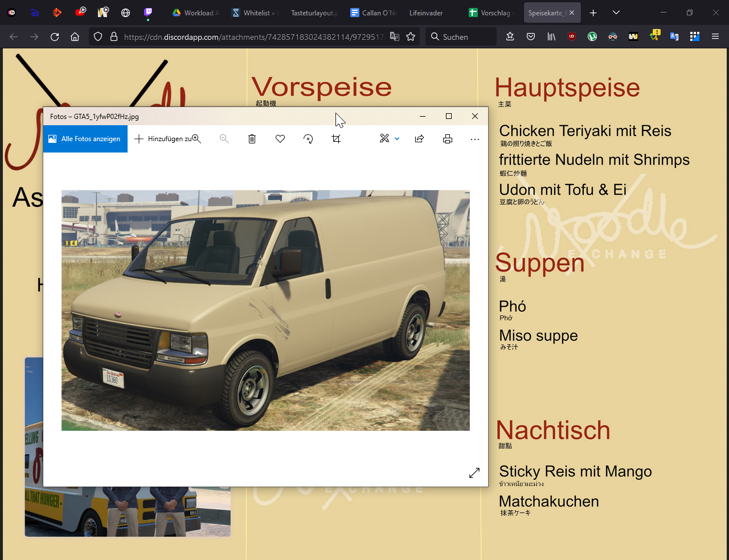
Task: Open Firefox hamburger application menu
Action: click(715, 37)
